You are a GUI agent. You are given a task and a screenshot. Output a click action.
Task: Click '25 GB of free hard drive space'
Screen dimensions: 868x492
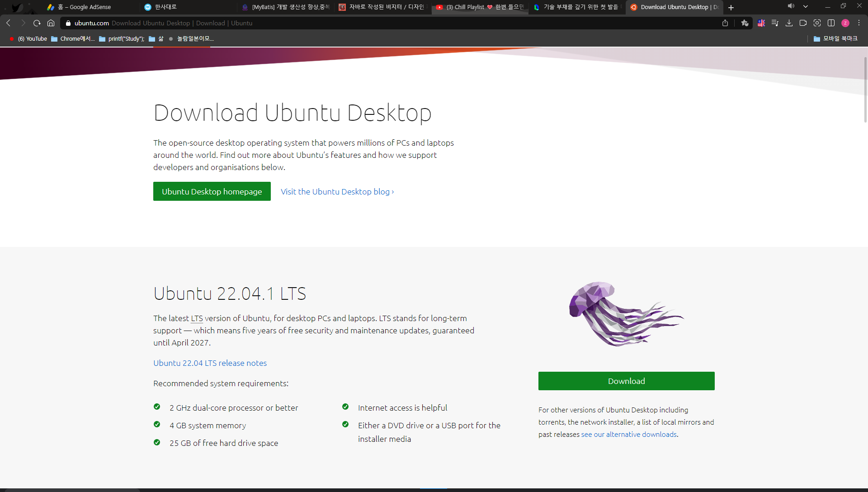click(224, 443)
